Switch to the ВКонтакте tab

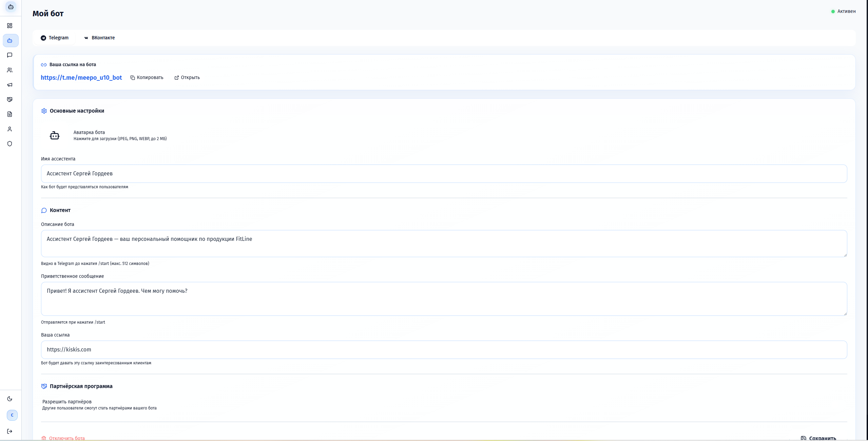(99, 38)
